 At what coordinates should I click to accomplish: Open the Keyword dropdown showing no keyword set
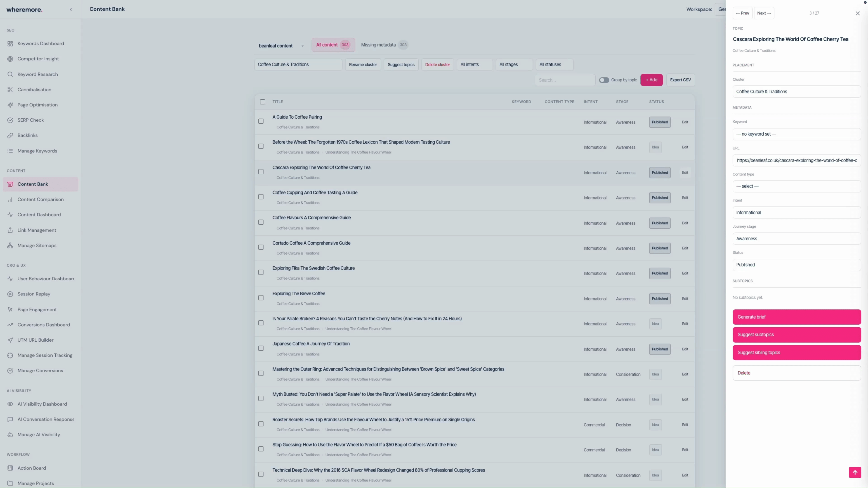797,134
